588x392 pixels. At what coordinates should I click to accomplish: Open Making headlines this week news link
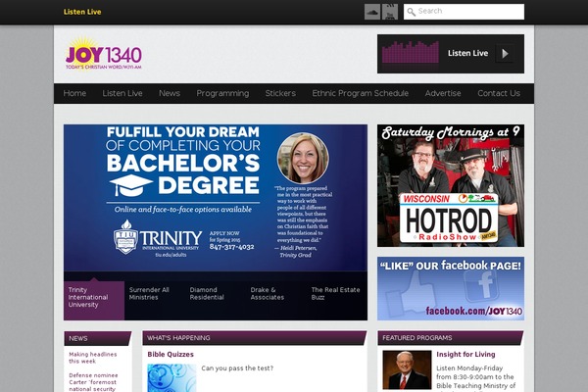tap(93, 358)
